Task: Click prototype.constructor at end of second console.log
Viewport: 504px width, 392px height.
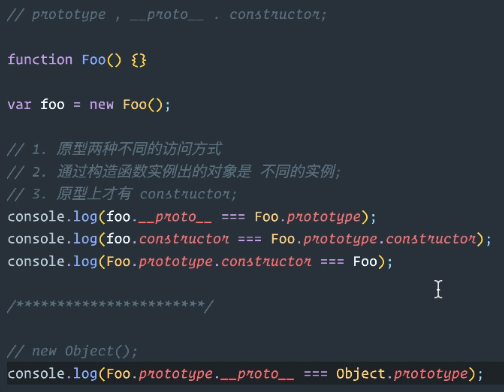Action: (x=390, y=239)
